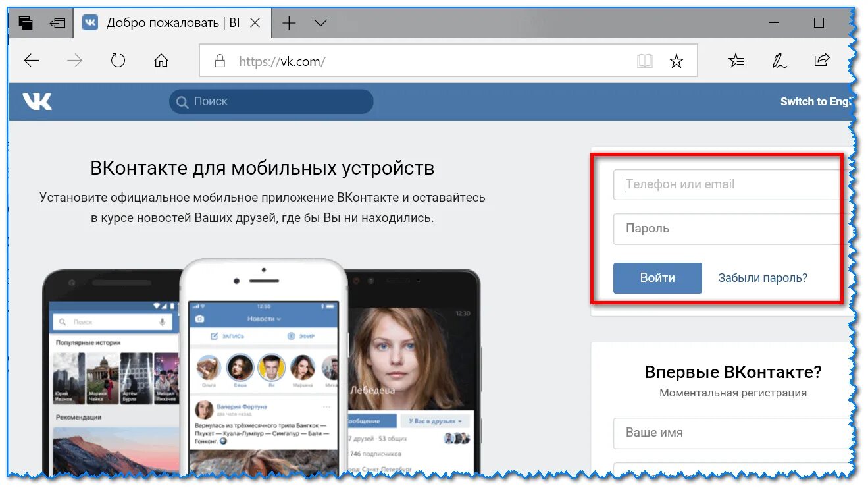868x490 pixels.
Task: Click Запись in iPhone screen
Action: click(x=227, y=336)
